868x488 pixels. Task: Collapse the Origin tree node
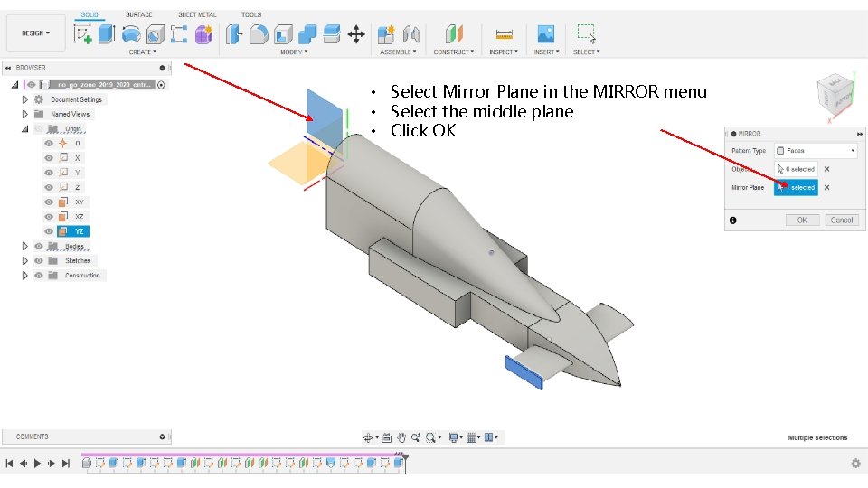(x=24, y=129)
